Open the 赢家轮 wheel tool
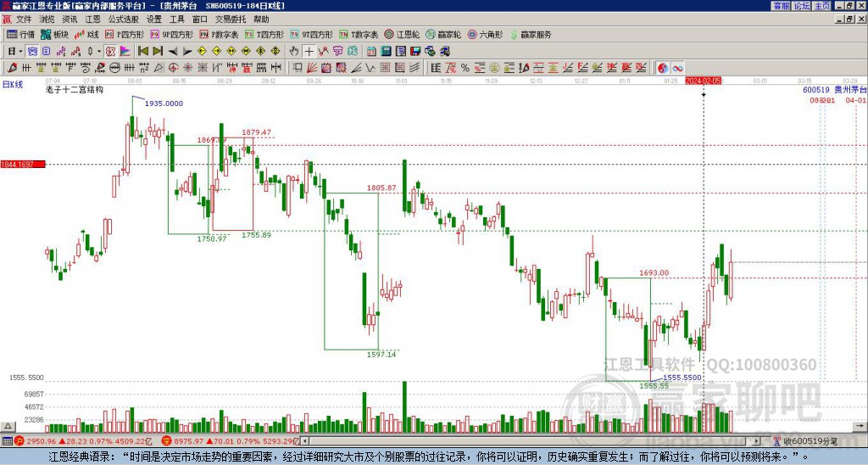The width and height of the screenshot is (868, 465). [x=443, y=34]
